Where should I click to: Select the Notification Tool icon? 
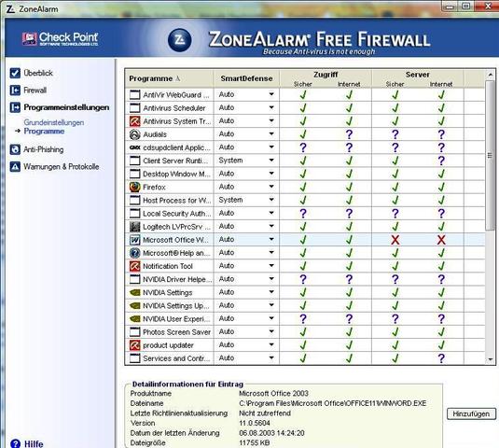pyautogui.click(x=135, y=266)
